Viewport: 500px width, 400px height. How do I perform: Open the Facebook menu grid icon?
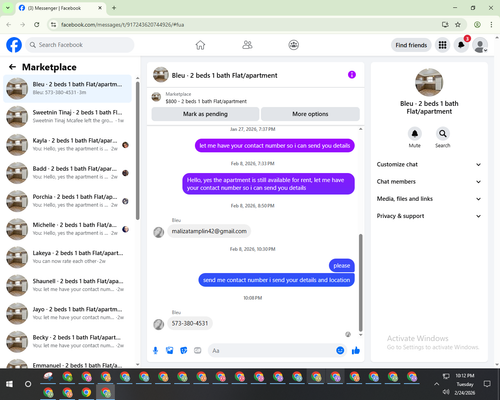pyautogui.click(x=442, y=45)
